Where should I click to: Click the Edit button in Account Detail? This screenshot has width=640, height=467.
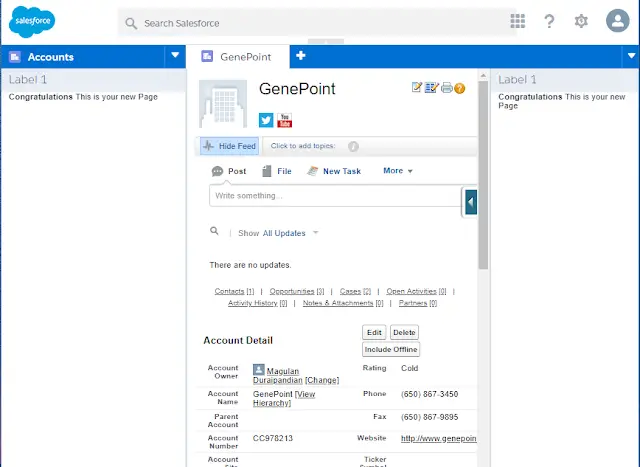[374, 332]
